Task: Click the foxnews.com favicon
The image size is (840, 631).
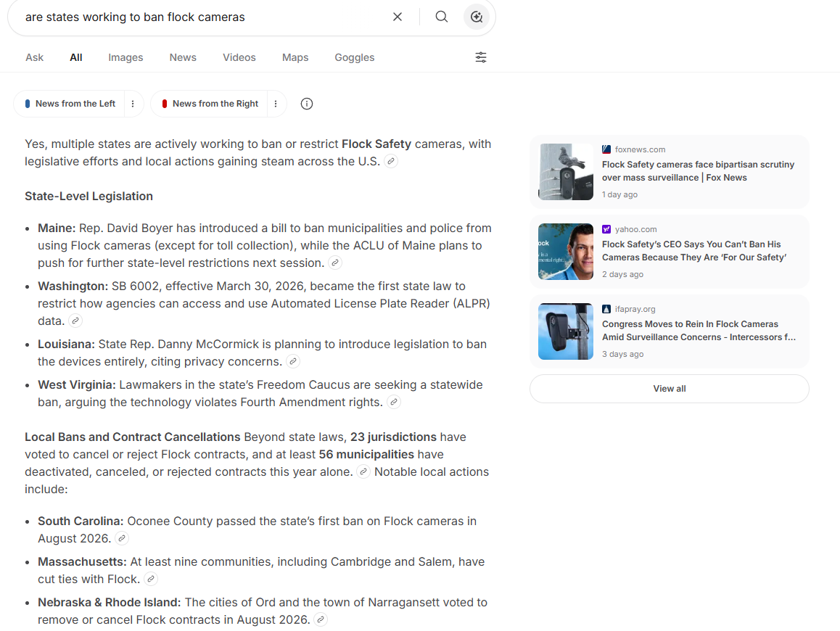Action: click(x=606, y=149)
